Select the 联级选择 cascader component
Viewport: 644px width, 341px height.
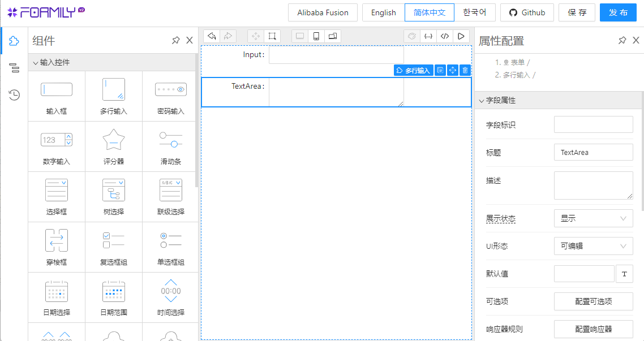(x=171, y=197)
